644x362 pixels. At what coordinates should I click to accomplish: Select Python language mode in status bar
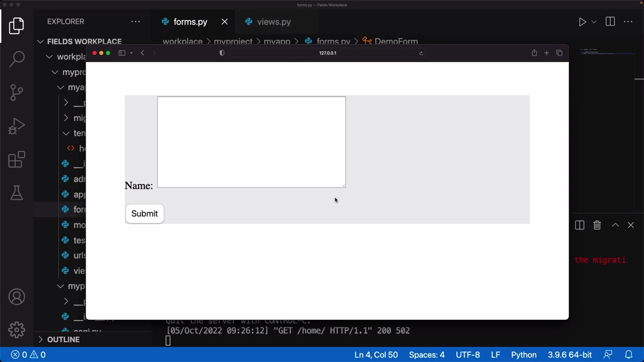pos(524,354)
